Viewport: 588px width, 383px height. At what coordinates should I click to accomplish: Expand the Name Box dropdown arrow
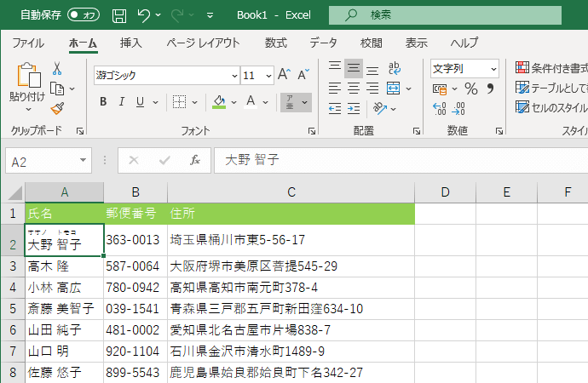(83, 160)
